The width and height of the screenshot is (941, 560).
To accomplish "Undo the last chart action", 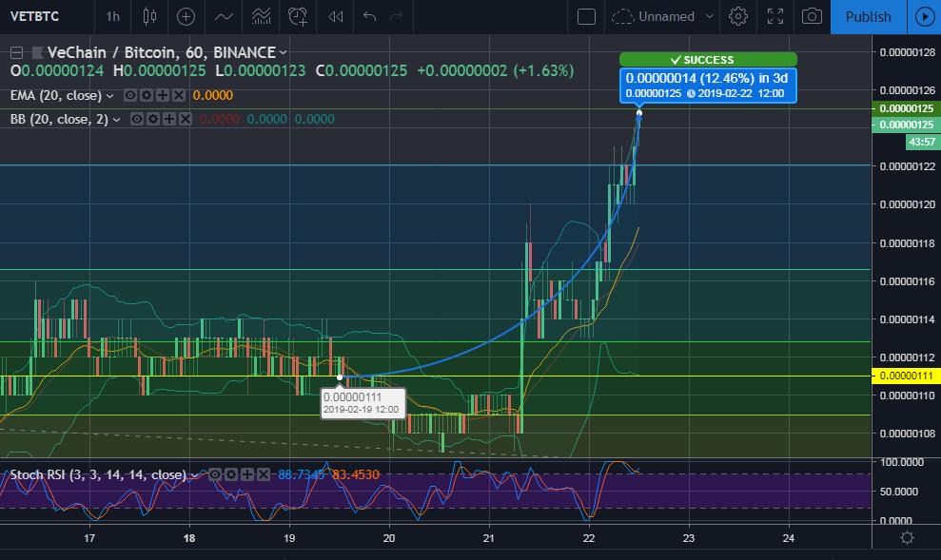I will (x=370, y=16).
